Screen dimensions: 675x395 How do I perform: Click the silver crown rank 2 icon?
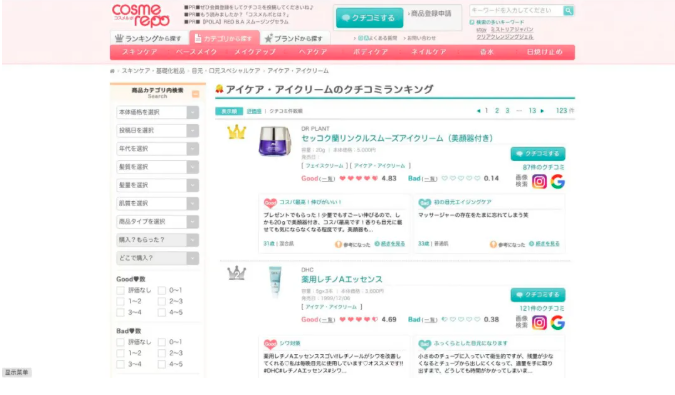(x=236, y=273)
